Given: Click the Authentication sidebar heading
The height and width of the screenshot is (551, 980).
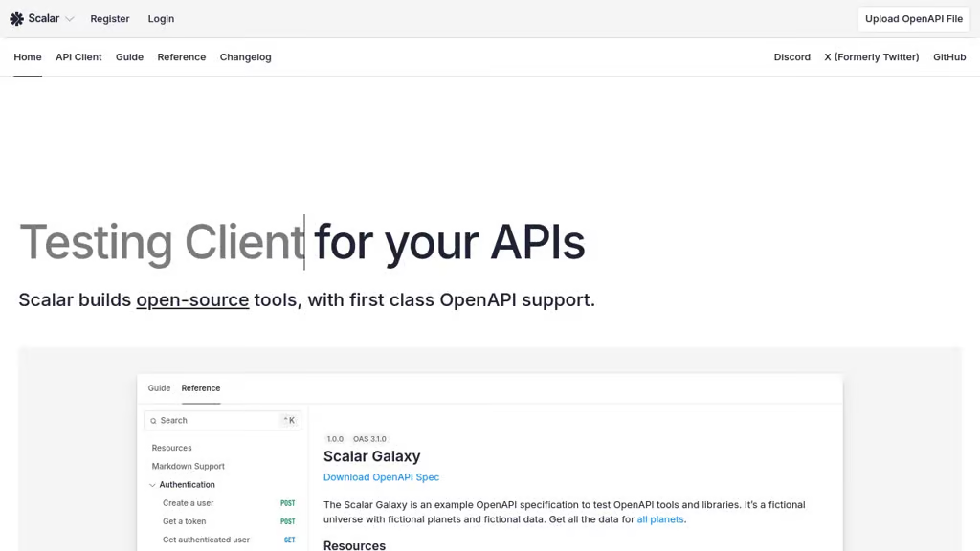Looking at the screenshot, I should (x=187, y=485).
